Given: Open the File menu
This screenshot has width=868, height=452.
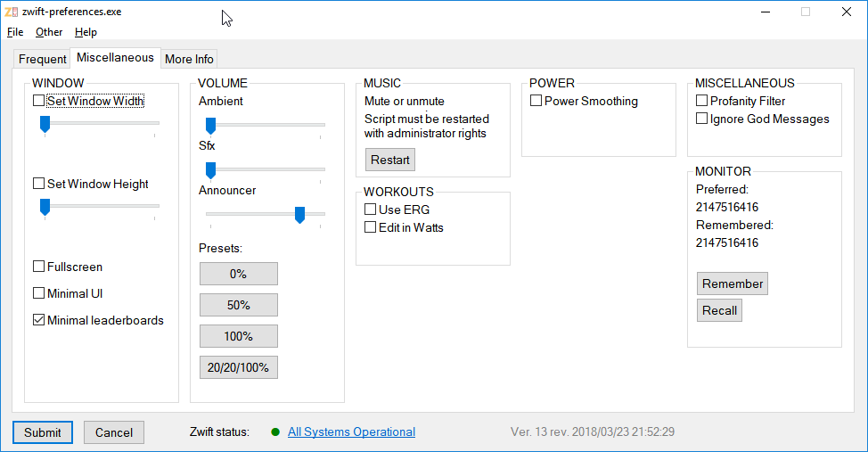Looking at the screenshot, I should click(15, 32).
